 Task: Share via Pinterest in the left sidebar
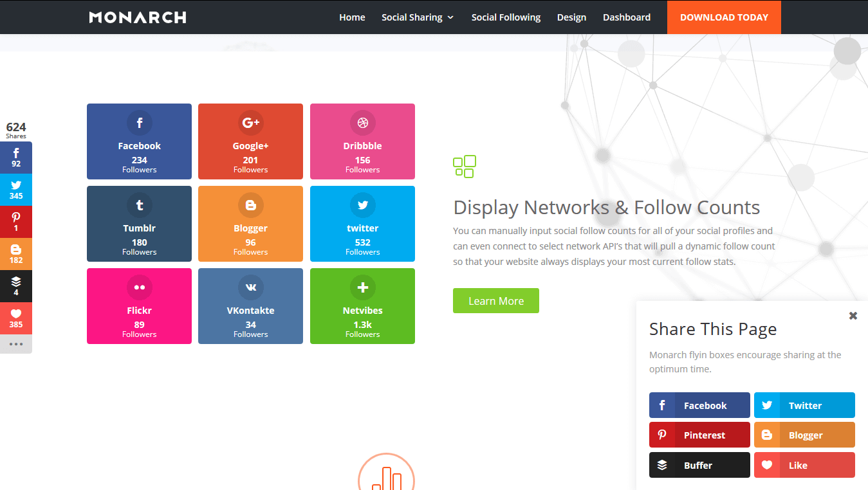point(15,222)
